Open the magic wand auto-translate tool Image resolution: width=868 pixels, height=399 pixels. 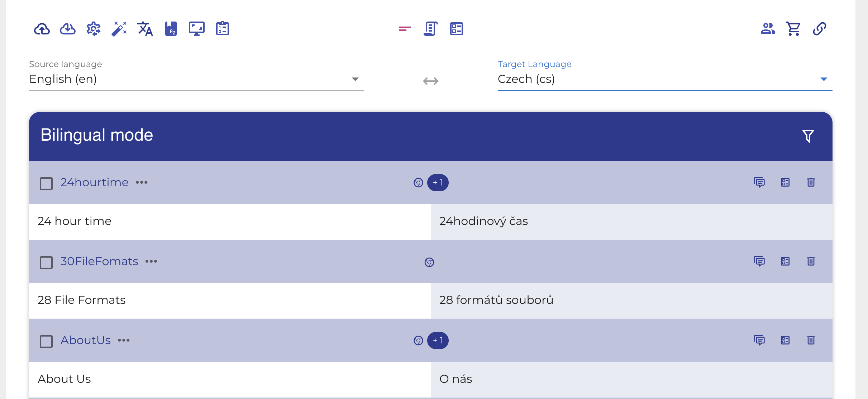click(x=119, y=29)
